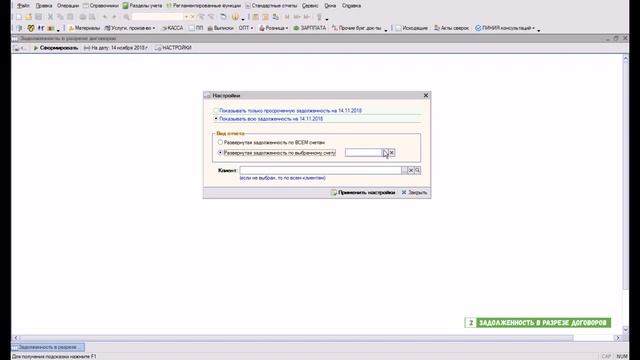Screen dimensions: 640x360
Task: Click the Клиент input field
Action: pos(320,170)
